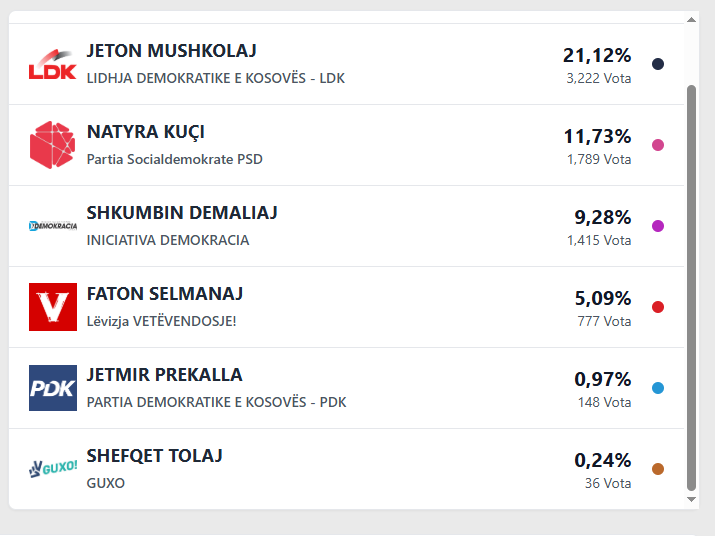
Task: Select candidate name Jeton Mushkolaj
Action: point(172,51)
